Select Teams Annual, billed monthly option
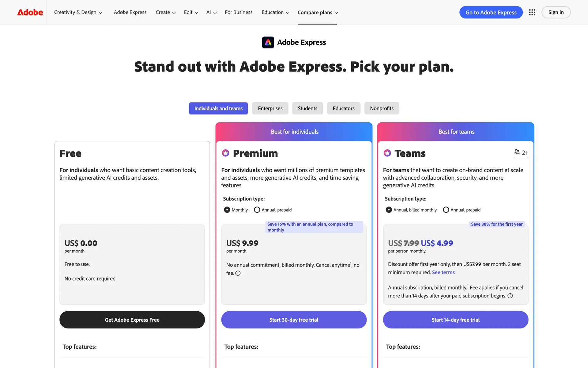 point(389,210)
